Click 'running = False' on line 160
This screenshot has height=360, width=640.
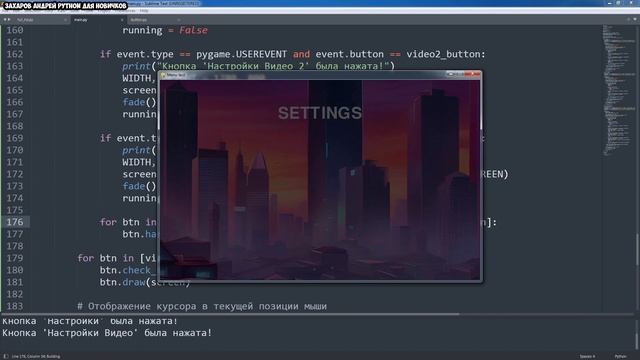165,30
